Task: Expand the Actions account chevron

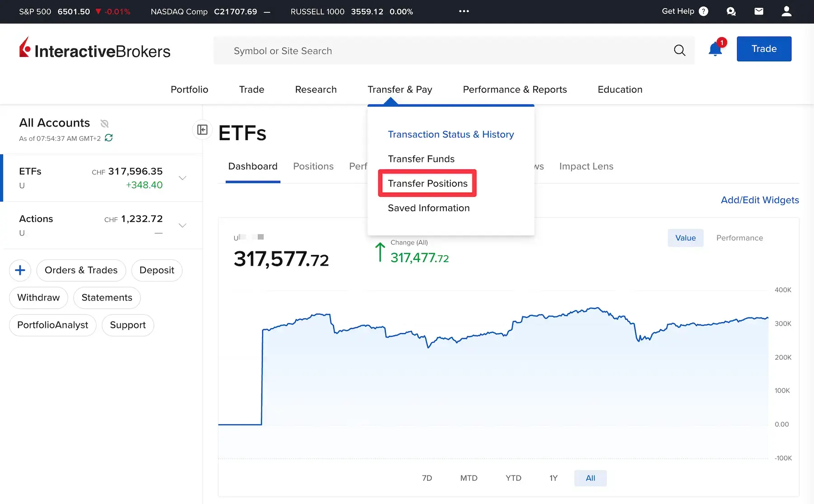Action: pyautogui.click(x=183, y=226)
